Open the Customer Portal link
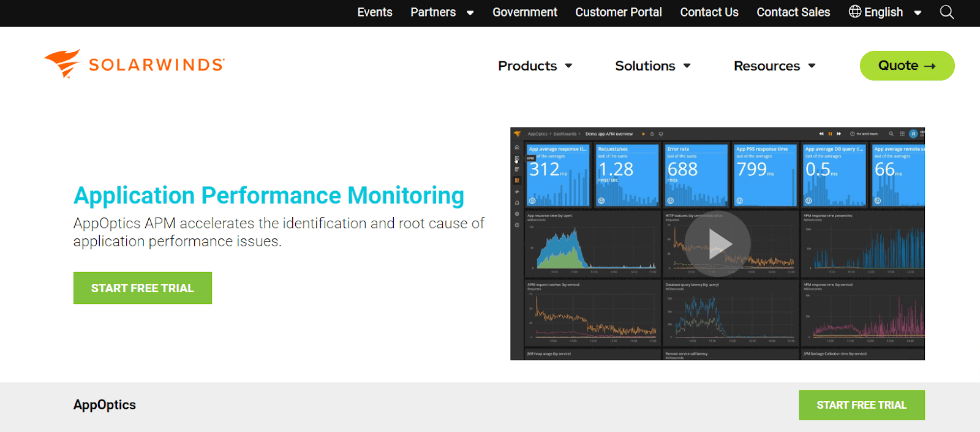 click(619, 12)
